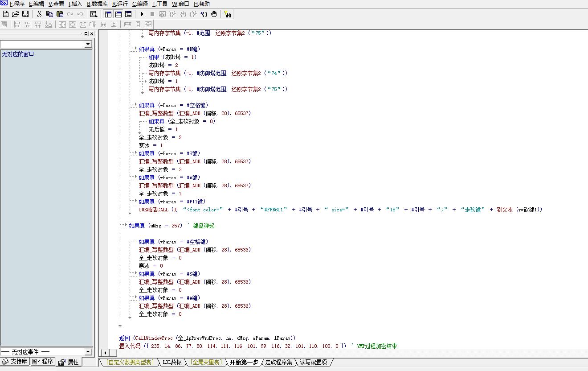Click the line 无后摇 = 1

pyautogui.click(x=163, y=129)
